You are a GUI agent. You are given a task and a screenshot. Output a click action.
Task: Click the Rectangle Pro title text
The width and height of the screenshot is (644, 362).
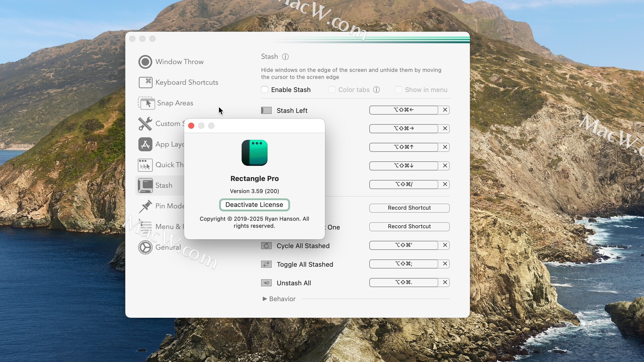click(254, 179)
